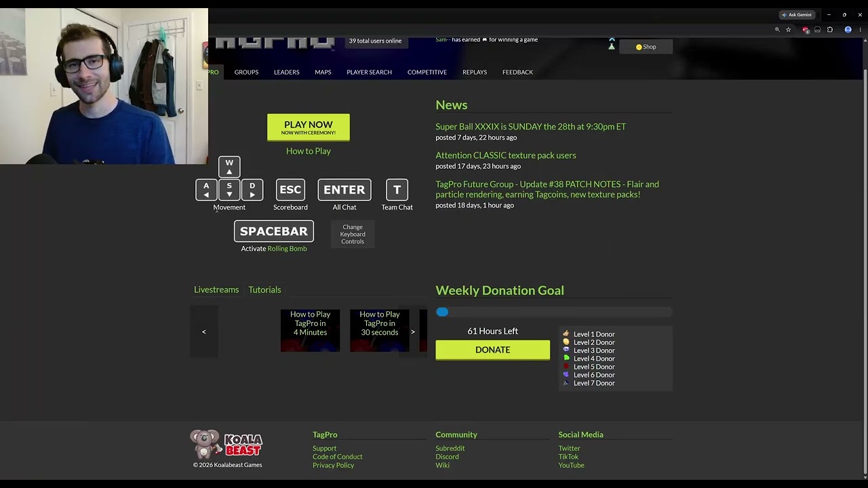Show next tutorial with right arrow

tap(413, 331)
